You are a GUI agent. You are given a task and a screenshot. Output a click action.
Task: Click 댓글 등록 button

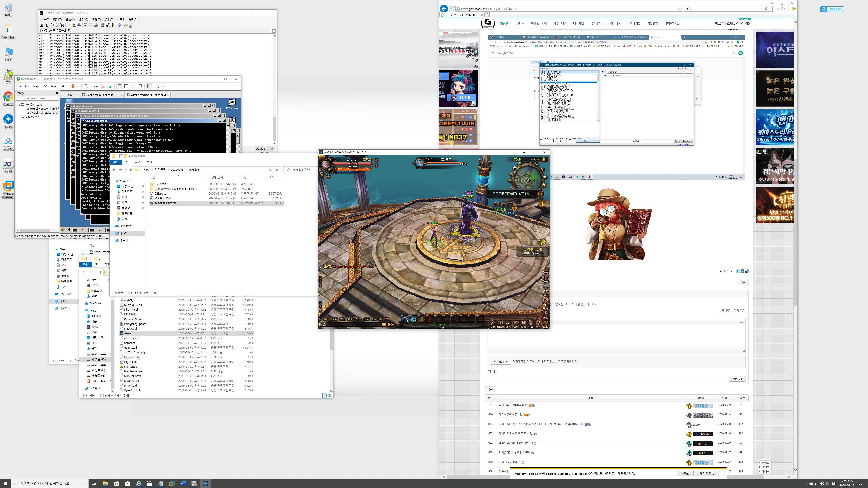[737, 379]
